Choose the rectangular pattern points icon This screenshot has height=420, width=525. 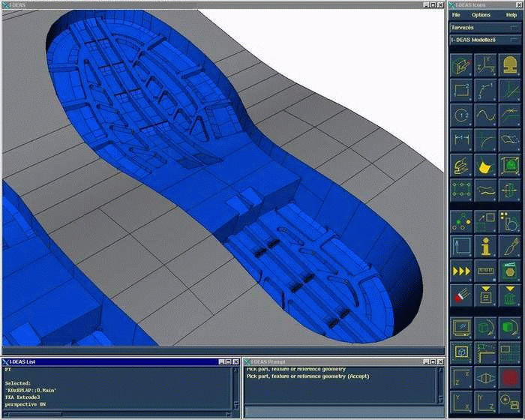(x=461, y=190)
